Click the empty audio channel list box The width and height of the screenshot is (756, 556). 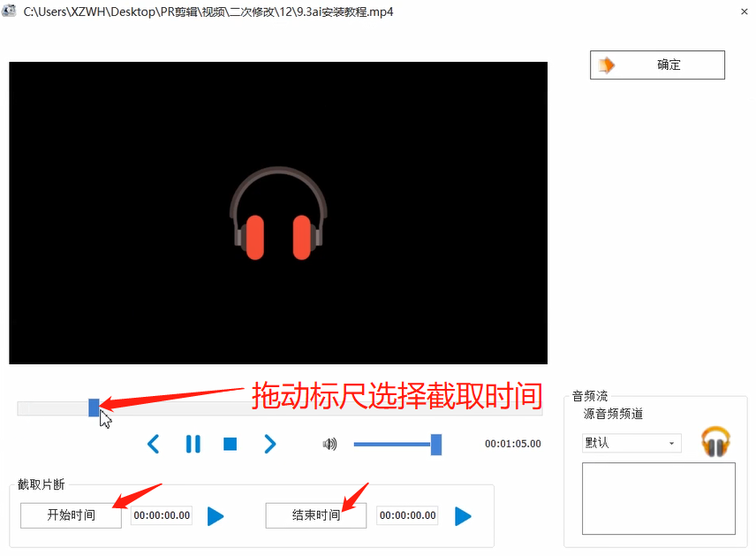click(658, 498)
